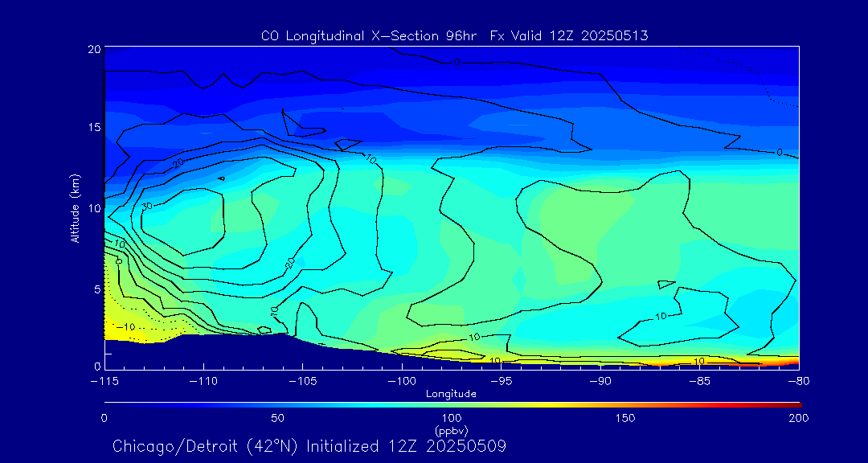The image size is (868, 463).
Task: Click the longitude tick label -85
Action: 699,382
